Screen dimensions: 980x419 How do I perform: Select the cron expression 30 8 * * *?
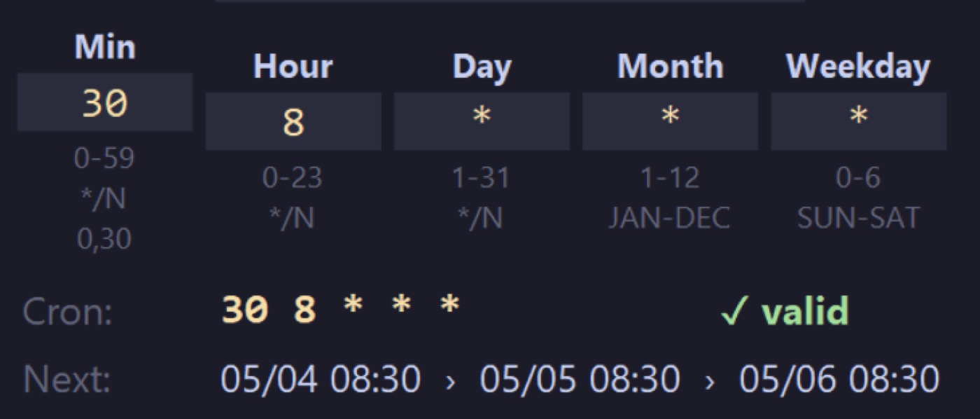tap(340, 309)
